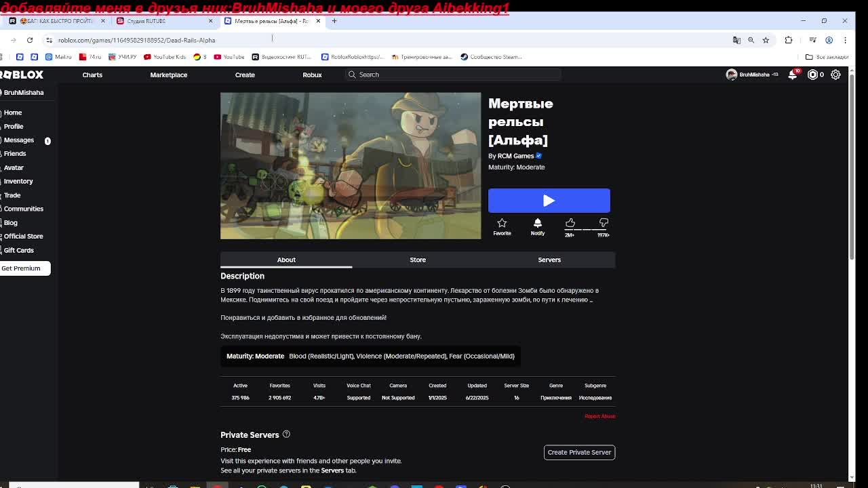868x488 pixels.
Task: Open the Сообщество Steam bookmark
Action: (x=491, y=57)
